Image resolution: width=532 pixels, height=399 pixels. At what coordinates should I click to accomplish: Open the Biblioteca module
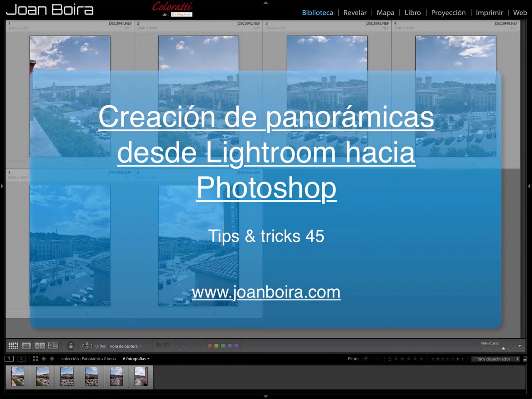tap(318, 13)
